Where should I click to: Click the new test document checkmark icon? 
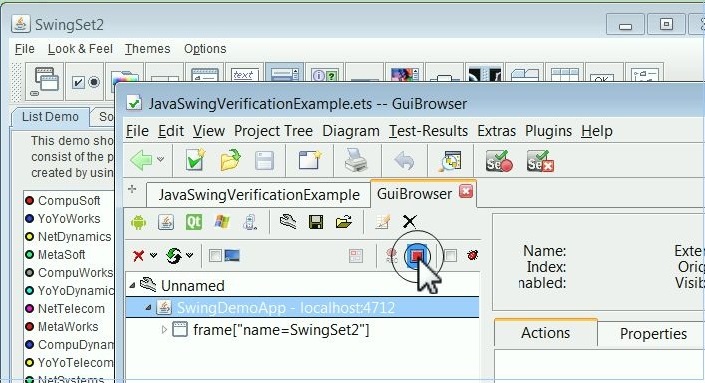click(x=195, y=160)
